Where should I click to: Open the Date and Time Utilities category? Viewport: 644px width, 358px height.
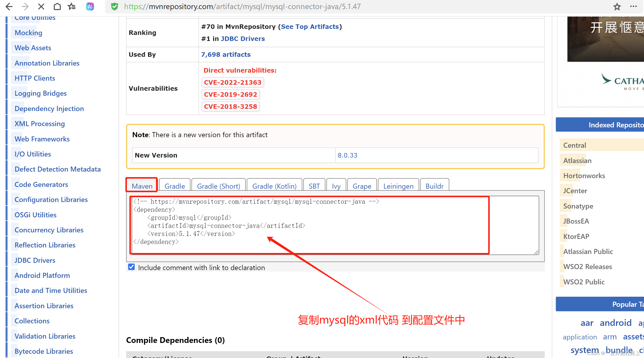51,290
